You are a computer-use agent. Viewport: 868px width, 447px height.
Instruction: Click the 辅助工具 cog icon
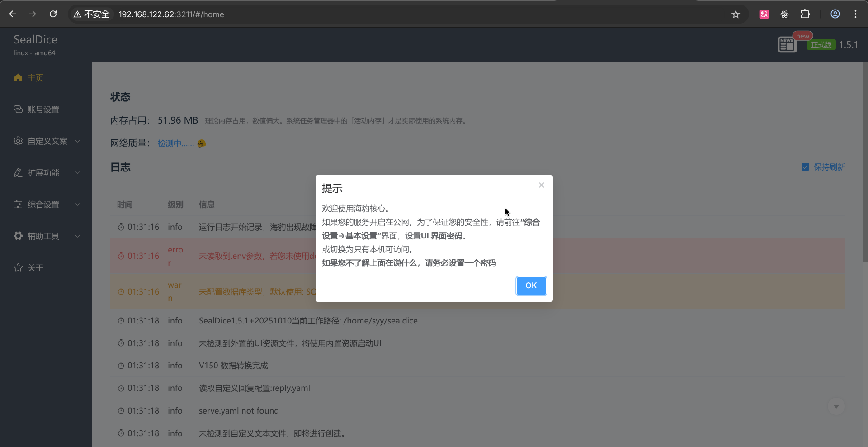coord(18,236)
